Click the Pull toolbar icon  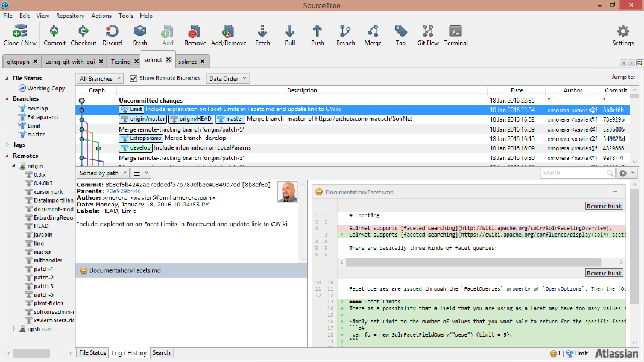pyautogui.click(x=289, y=36)
